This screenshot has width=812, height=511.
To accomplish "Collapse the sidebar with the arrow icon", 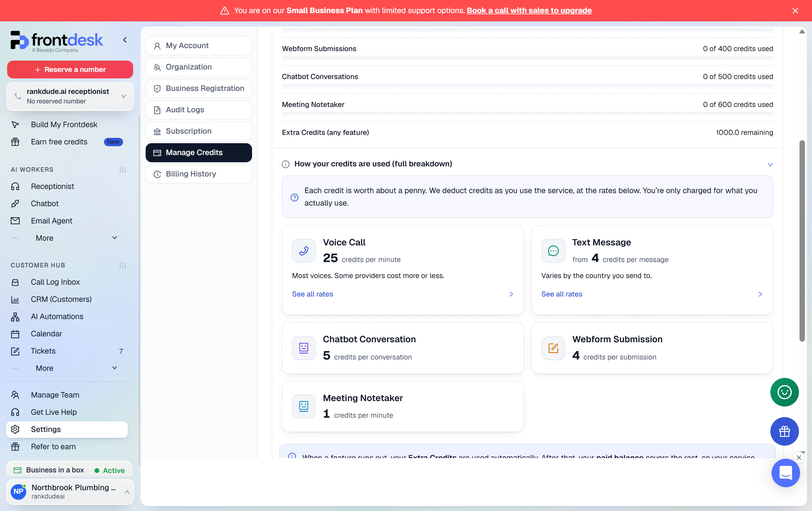I will point(125,40).
